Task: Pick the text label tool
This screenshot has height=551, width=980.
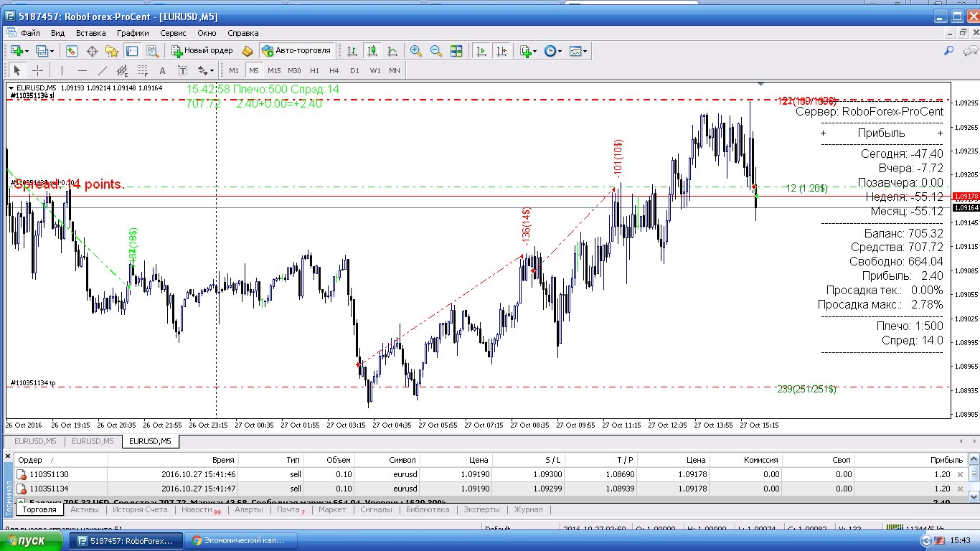Action: [x=162, y=70]
